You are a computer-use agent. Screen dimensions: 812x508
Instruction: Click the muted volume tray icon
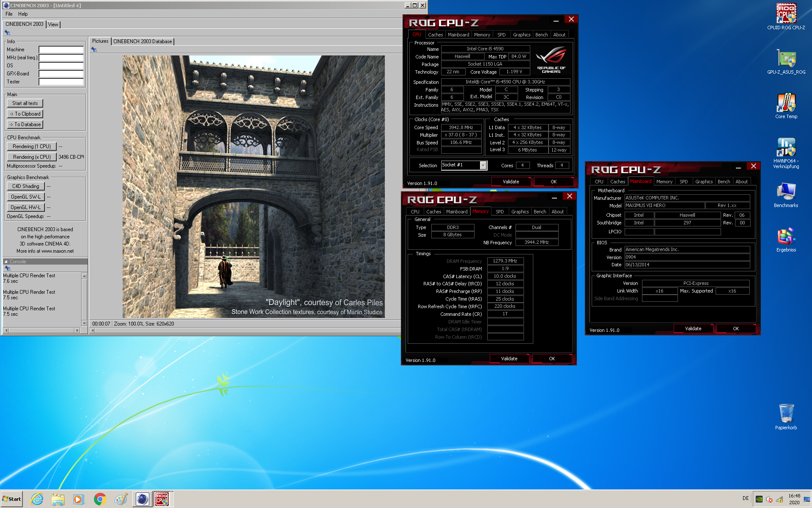tap(769, 499)
